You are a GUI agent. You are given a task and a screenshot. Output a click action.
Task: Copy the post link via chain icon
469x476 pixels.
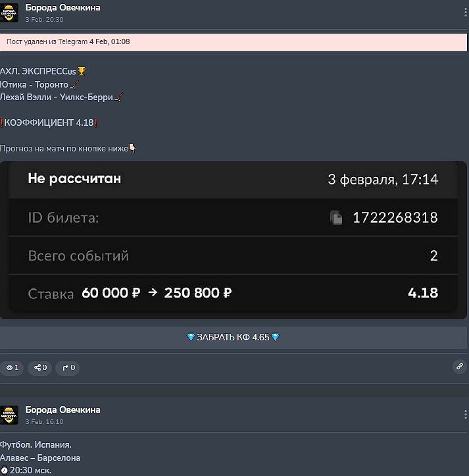460,367
